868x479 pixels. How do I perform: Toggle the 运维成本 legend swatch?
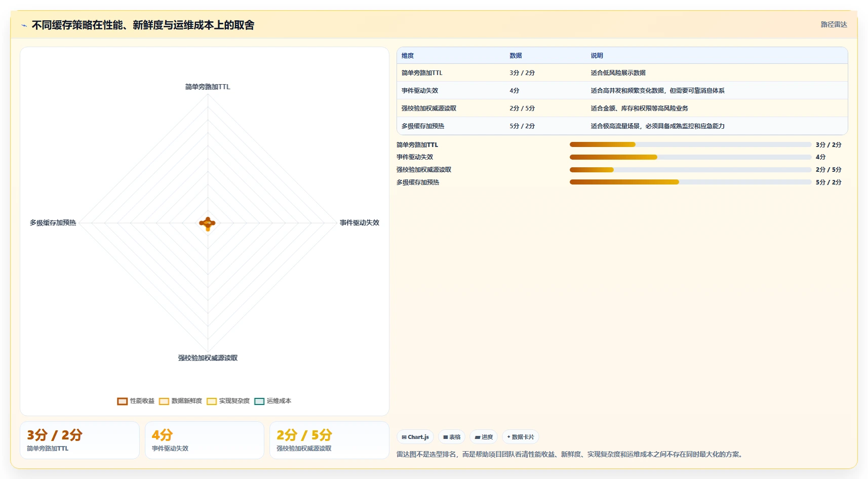tap(259, 401)
